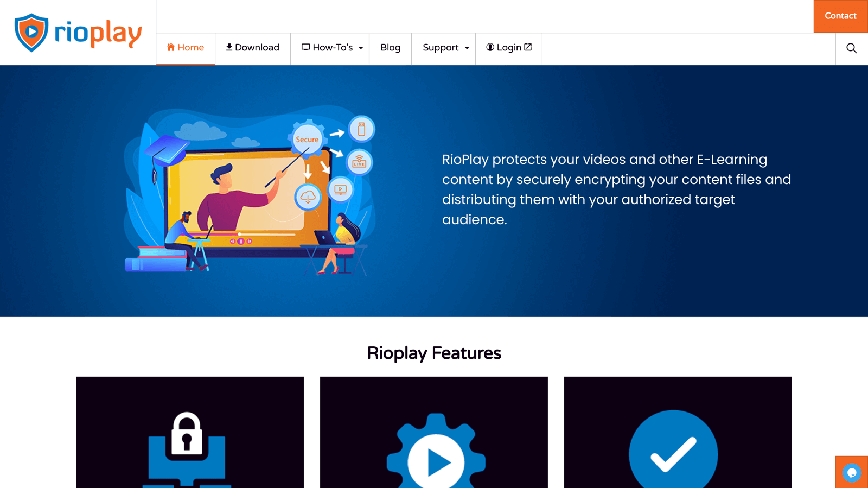Image resolution: width=868 pixels, height=488 pixels.
Task: Go to the Home tab
Action: pos(186,48)
